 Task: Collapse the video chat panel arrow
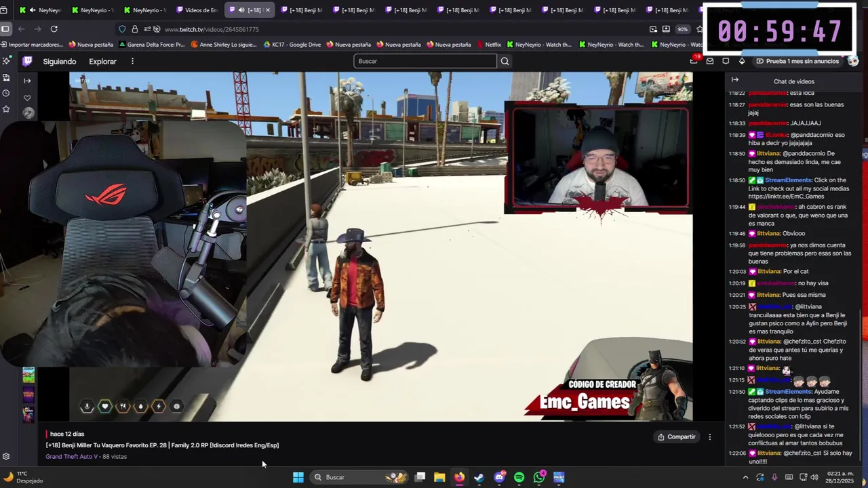point(734,80)
